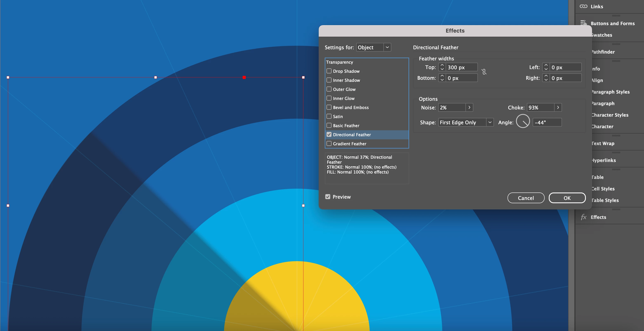Expand the Choke slider arrow
644x331 pixels.
[558, 108]
